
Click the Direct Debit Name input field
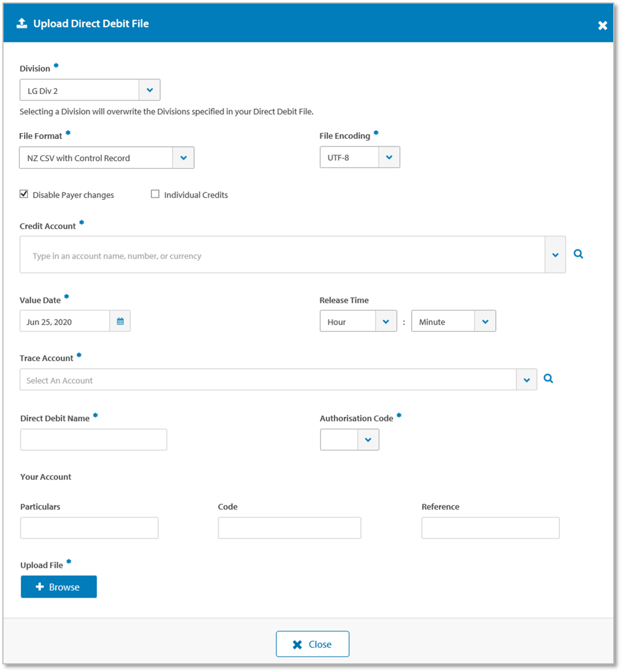pos(94,440)
